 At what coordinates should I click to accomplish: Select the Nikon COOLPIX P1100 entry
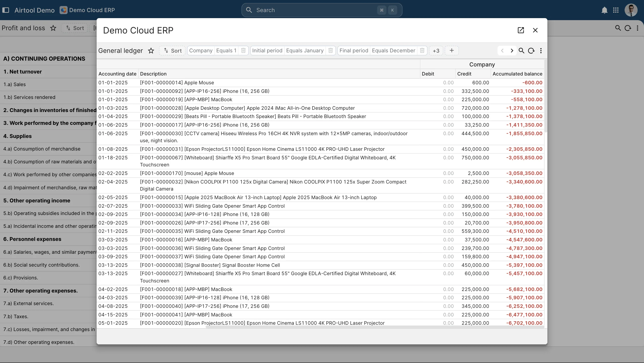(320, 185)
